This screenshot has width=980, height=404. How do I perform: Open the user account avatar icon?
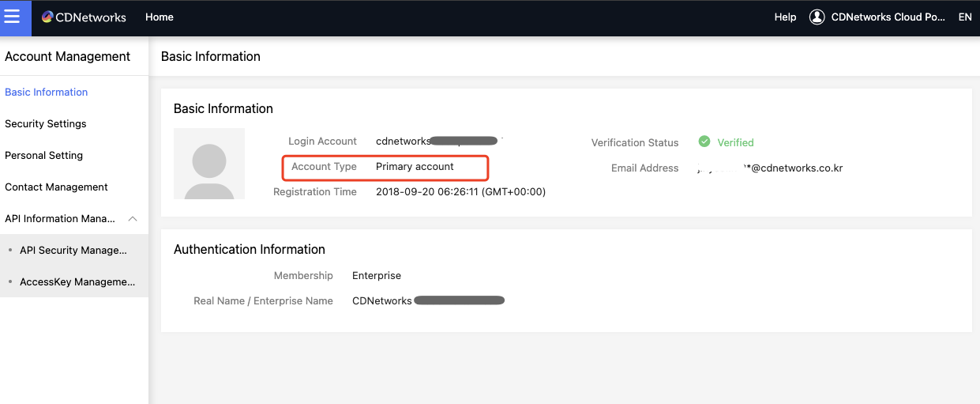817,17
